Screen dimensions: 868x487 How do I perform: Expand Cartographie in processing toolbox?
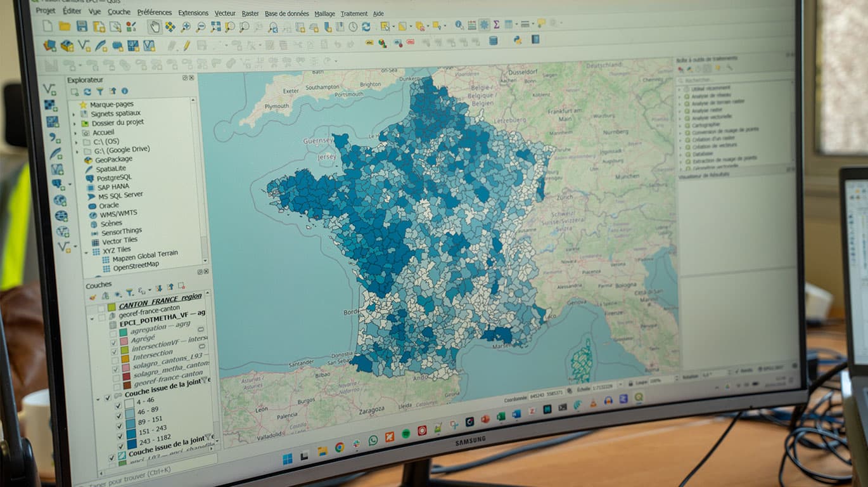[681, 125]
